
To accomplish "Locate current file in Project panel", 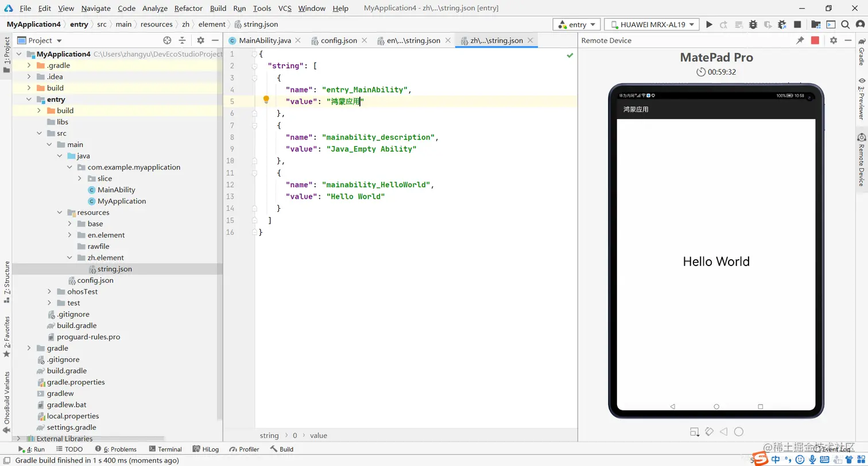I will coord(167,40).
